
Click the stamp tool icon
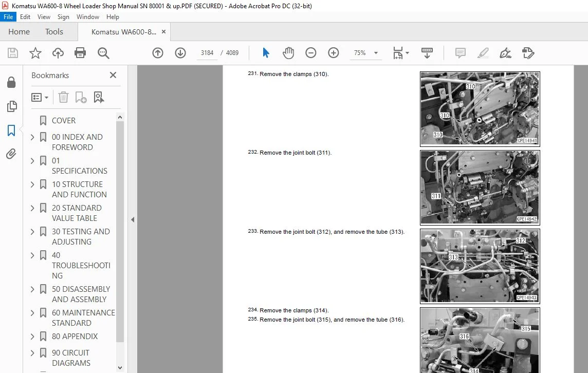528,53
